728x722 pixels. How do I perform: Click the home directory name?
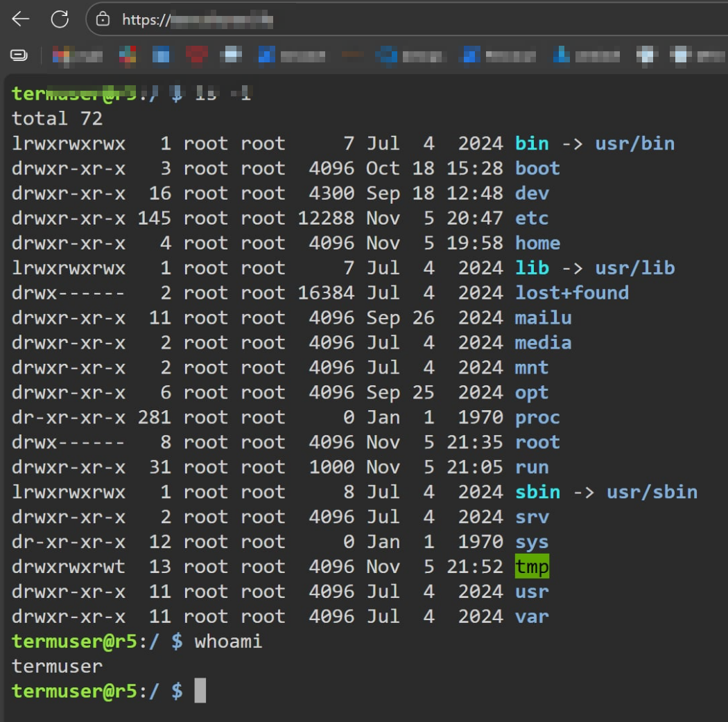pyautogui.click(x=537, y=243)
